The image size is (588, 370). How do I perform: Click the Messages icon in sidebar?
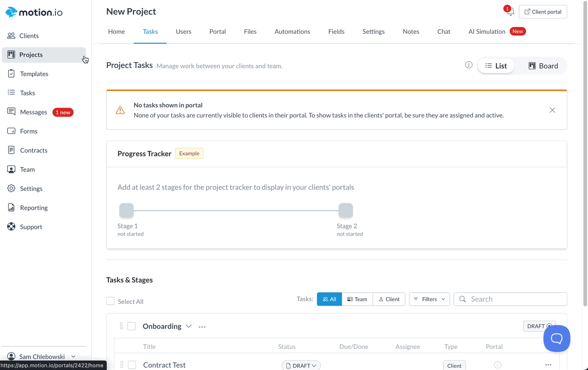11,112
